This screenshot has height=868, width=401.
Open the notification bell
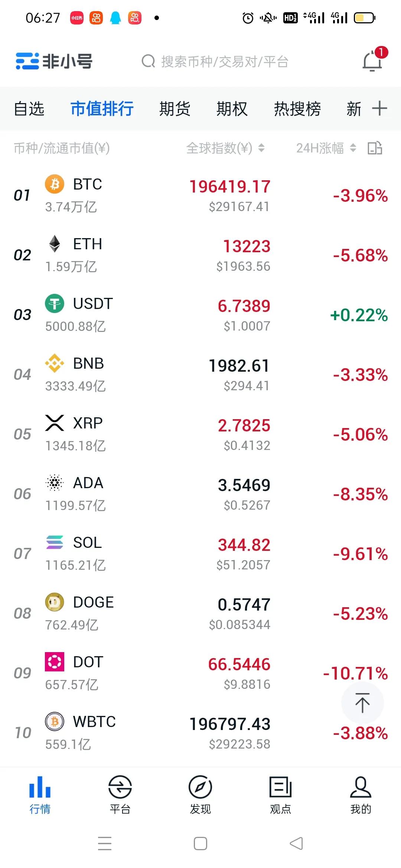[x=372, y=61]
